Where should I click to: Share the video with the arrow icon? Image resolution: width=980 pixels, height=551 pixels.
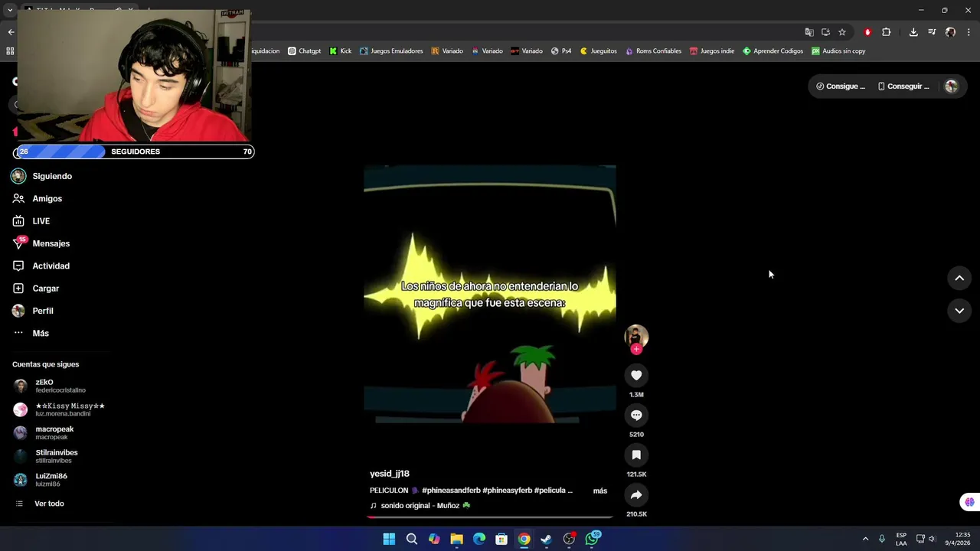point(636,494)
